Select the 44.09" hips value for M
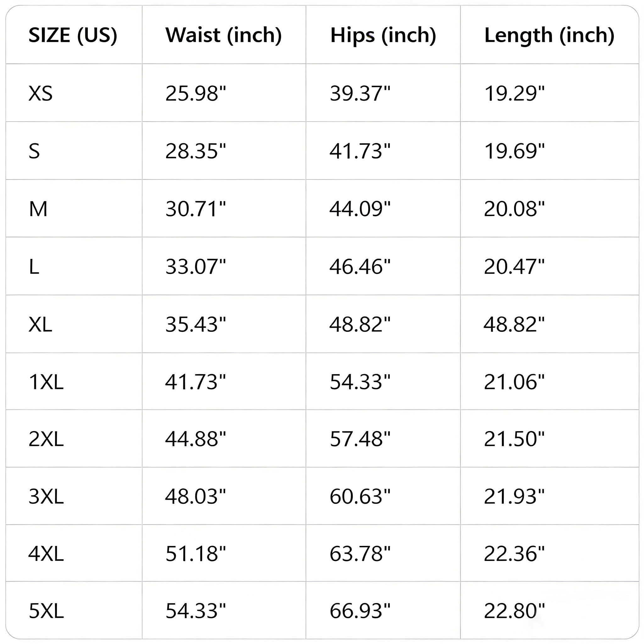Image resolution: width=644 pixels, height=644 pixels. (360, 209)
